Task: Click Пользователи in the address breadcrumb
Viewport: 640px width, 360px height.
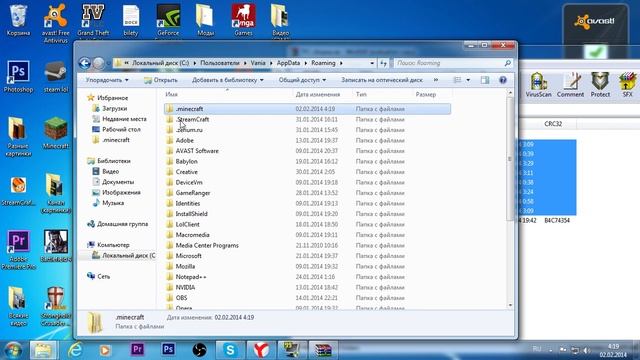Action: pyautogui.click(x=220, y=63)
